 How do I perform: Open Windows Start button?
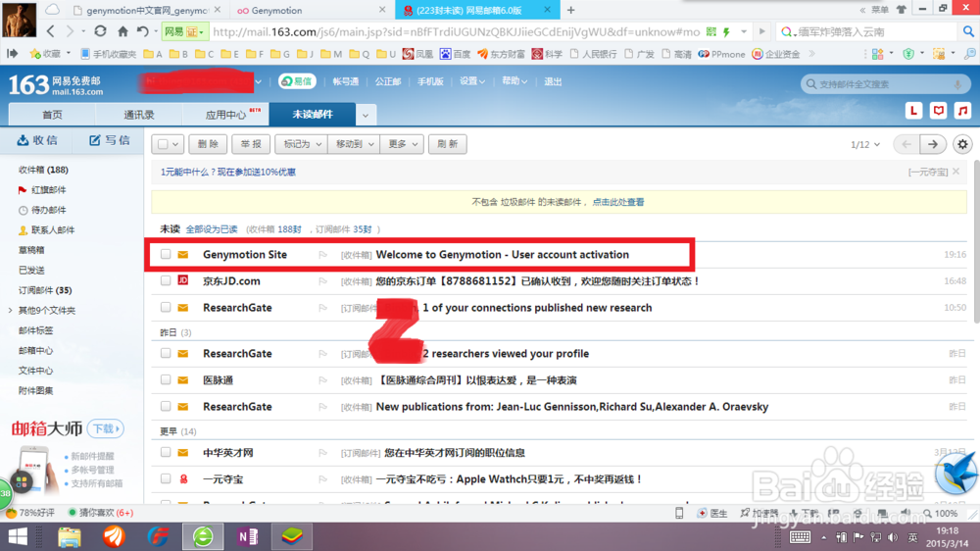coord(18,536)
